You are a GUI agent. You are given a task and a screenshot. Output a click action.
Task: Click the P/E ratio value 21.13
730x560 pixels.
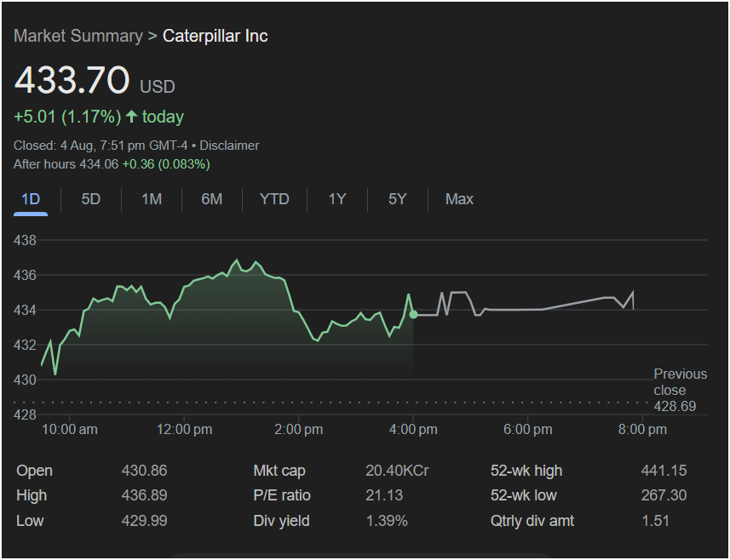[384, 495]
